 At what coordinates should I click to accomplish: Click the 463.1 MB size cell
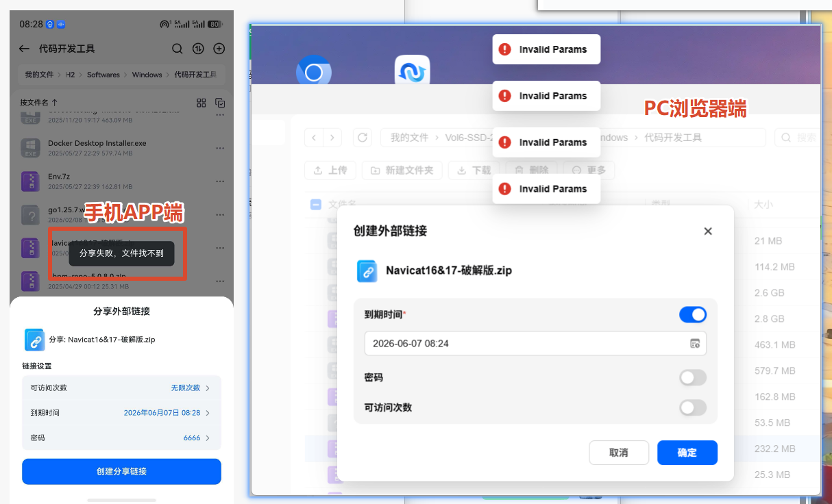[x=775, y=344]
